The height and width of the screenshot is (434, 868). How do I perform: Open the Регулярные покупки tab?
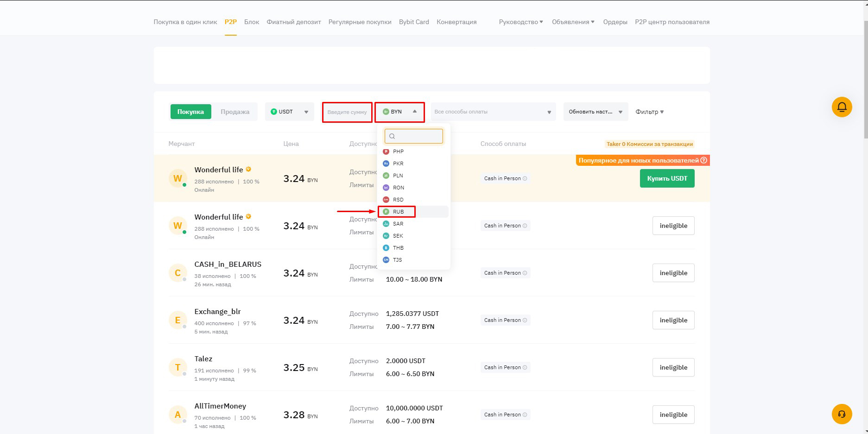tap(360, 22)
